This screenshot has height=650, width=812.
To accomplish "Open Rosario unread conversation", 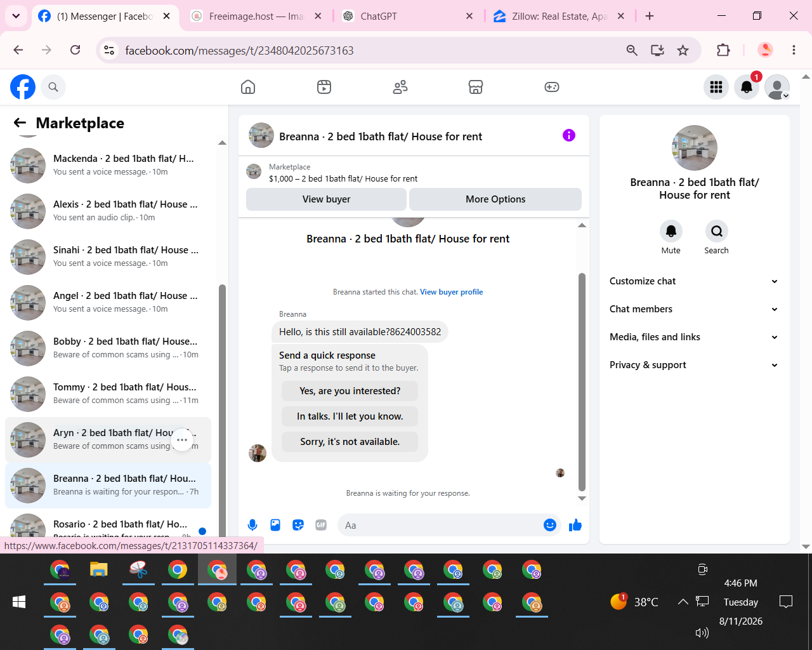I will pos(108,527).
